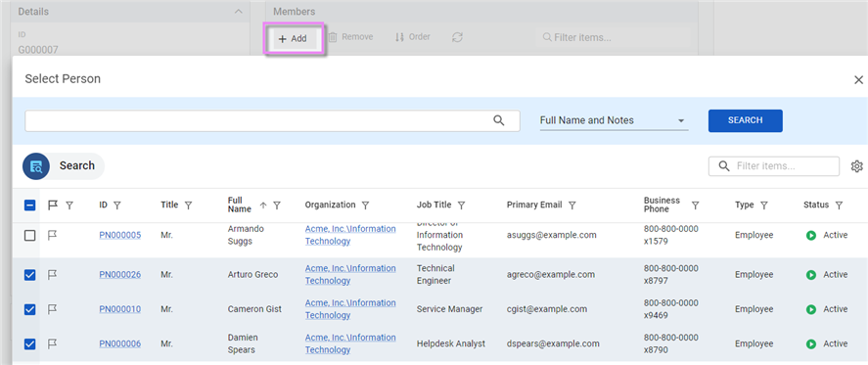The image size is (868, 365).
Task: Flag the Cameron Gist row
Action: pyautogui.click(x=53, y=309)
